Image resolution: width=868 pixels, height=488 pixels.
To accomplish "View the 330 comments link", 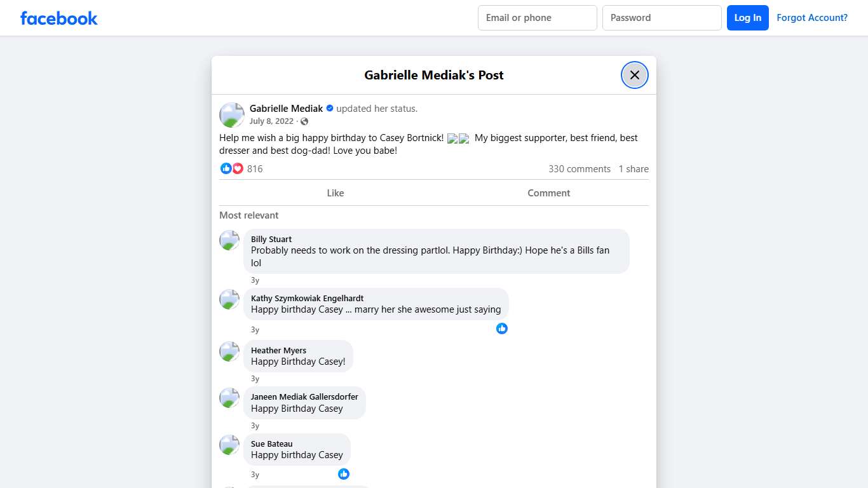I will pos(580,168).
